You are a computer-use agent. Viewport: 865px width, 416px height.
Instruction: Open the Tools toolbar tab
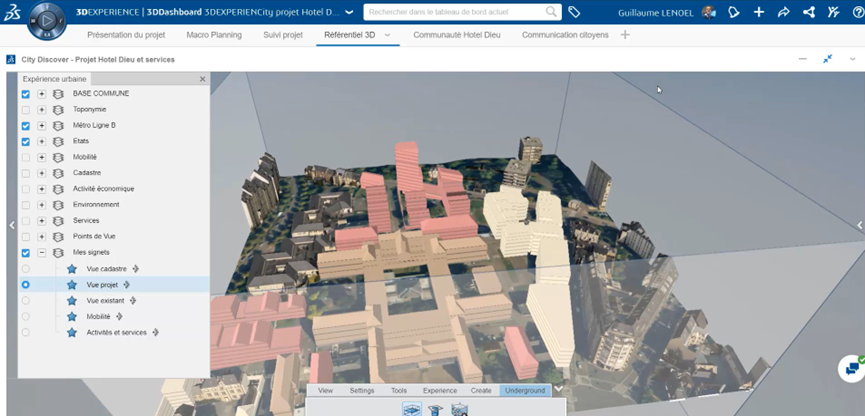(x=399, y=391)
